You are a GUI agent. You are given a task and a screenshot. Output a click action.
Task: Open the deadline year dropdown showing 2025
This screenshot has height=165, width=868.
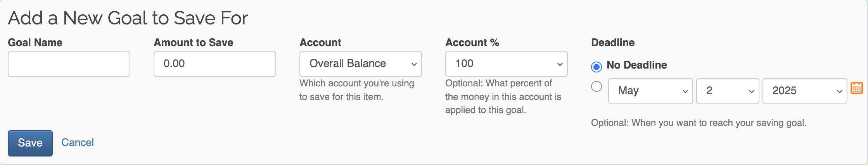[x=804, y=91]
